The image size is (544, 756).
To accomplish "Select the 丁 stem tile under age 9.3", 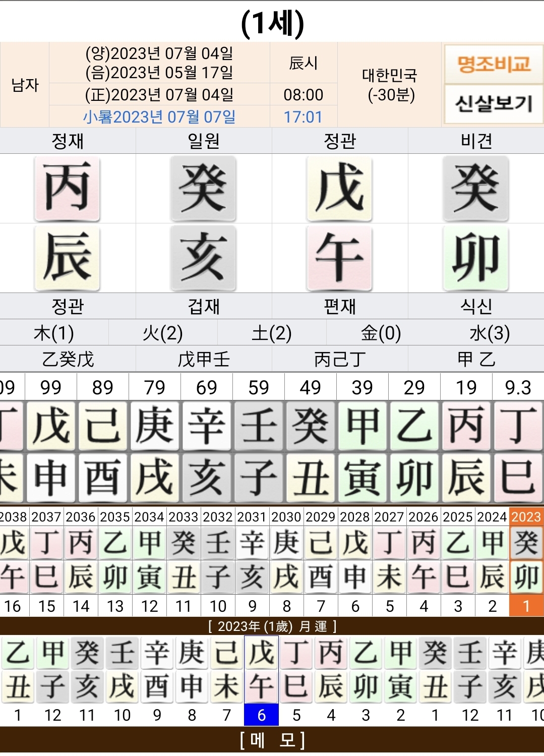I will (x=518, y=426).
